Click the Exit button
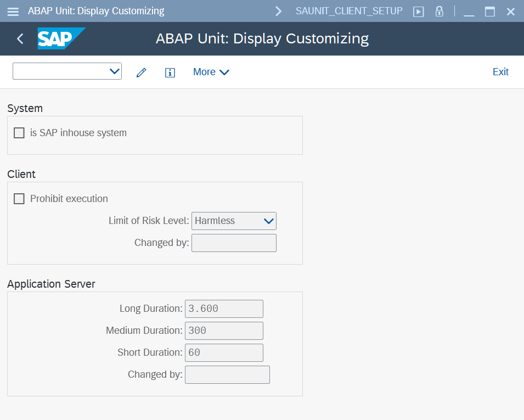Screen dimensions: 524x420 click(x=500, y=72)
